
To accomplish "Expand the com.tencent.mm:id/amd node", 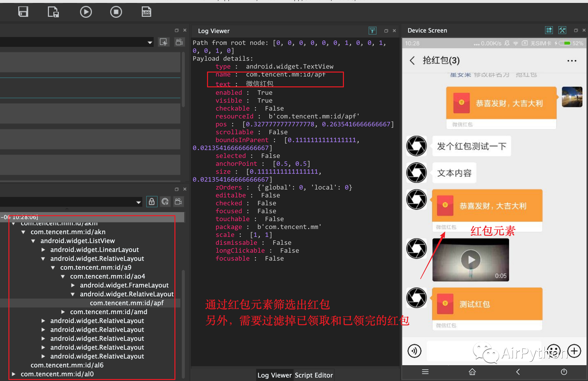I will (63, 312).
